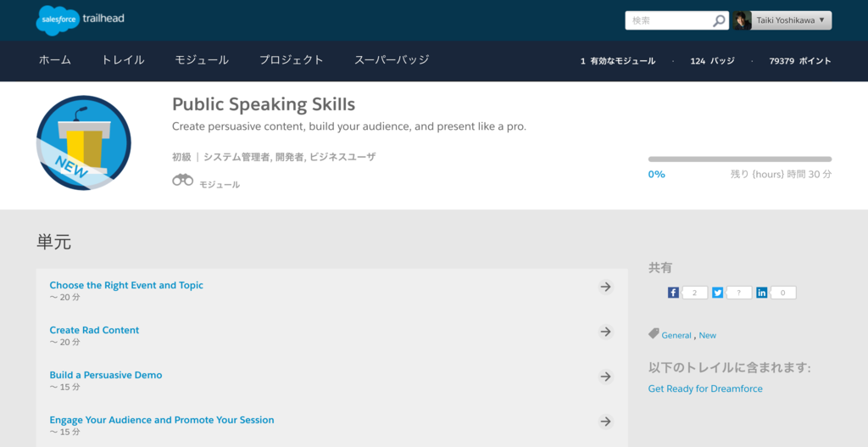
Task: Open Create Rad Content unit
Action: tap(94, 330)
